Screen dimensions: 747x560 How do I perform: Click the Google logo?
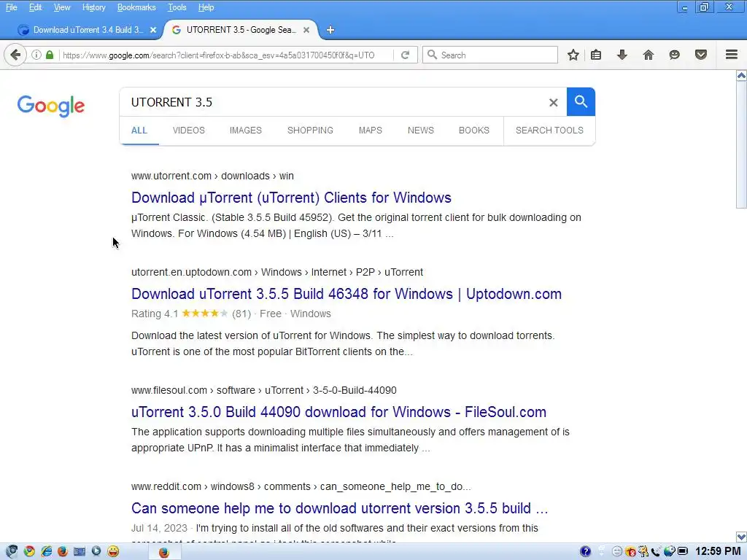coord(51,106)
